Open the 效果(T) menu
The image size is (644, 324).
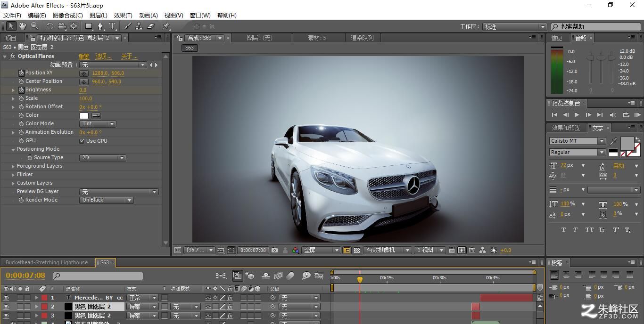123,16
